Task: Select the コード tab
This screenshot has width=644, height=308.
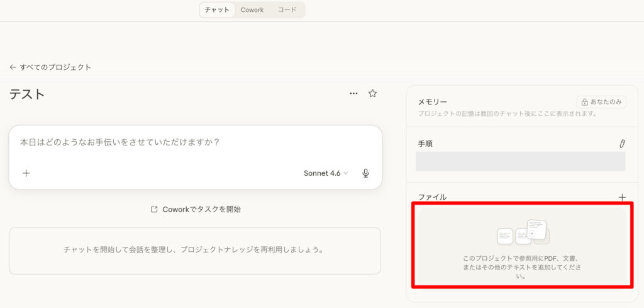Action: point(287,10)
